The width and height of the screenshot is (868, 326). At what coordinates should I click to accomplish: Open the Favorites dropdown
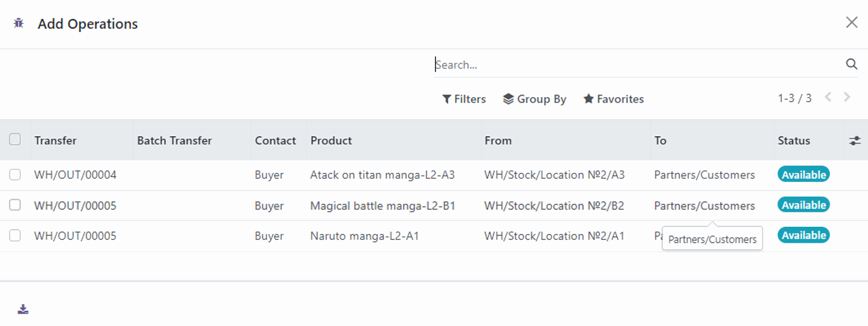tap(613, 99)
